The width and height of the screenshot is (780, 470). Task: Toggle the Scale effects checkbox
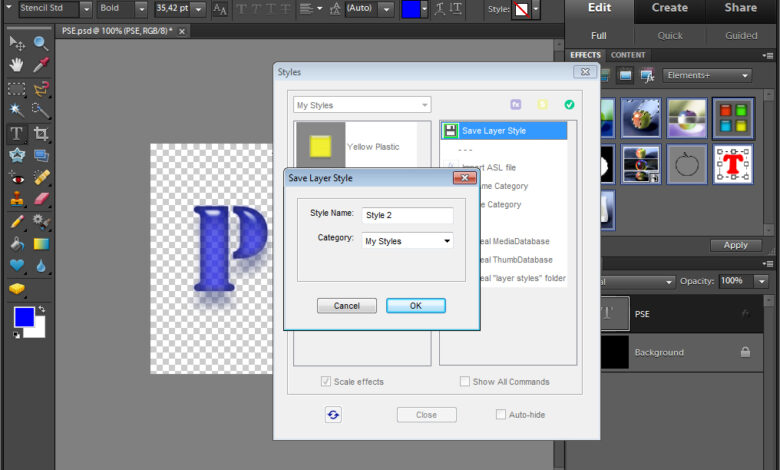(326, 382)
